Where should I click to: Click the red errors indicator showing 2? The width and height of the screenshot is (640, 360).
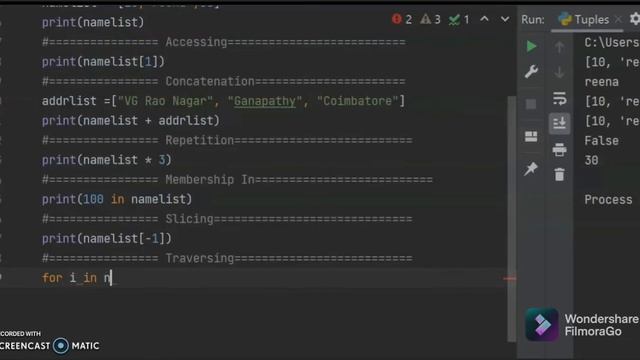pyautogui.click(x=402, y=19)
